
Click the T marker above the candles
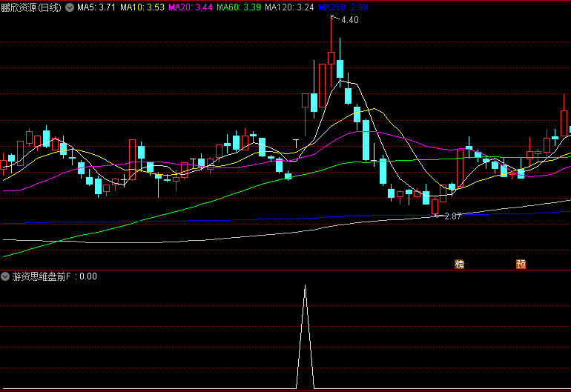click(296, 142)
